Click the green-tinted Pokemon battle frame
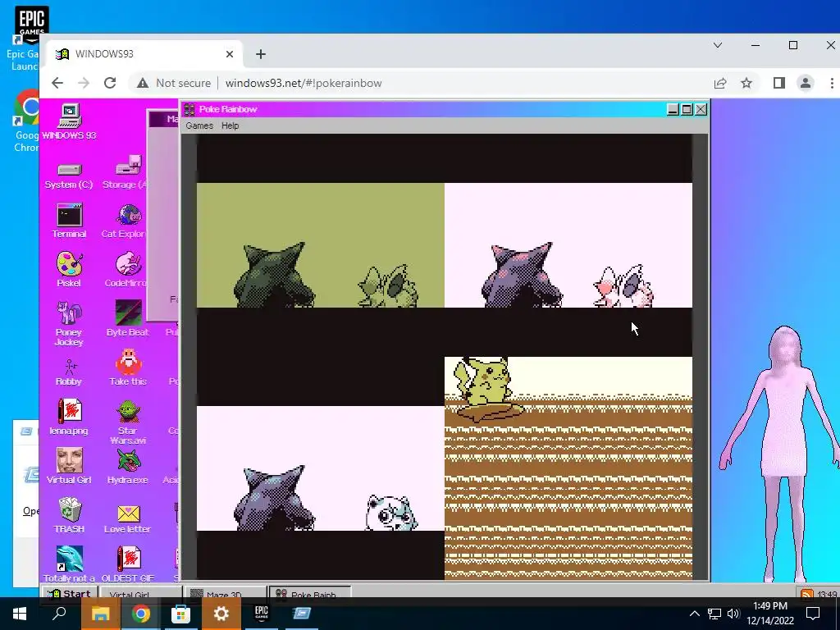Screen dimensions: 840x630 click(x=321, y=245)
